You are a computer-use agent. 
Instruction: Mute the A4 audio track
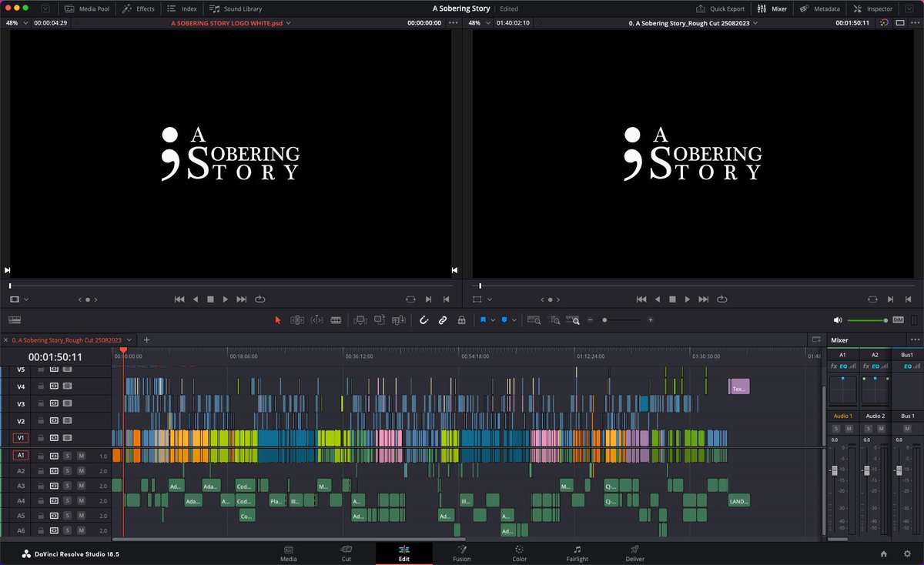click(x=81, y=500)
